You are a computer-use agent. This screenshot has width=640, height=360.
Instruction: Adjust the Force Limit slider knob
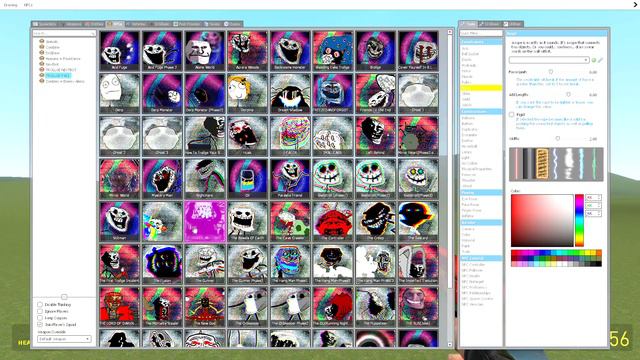tap(551, 72)
